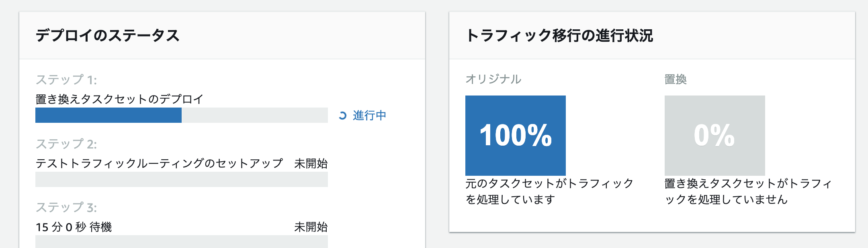The height and width of the screenshot is (248, 868).
Task: Click the 未開始 status for Step 2
Action: (x=311, y=163)
